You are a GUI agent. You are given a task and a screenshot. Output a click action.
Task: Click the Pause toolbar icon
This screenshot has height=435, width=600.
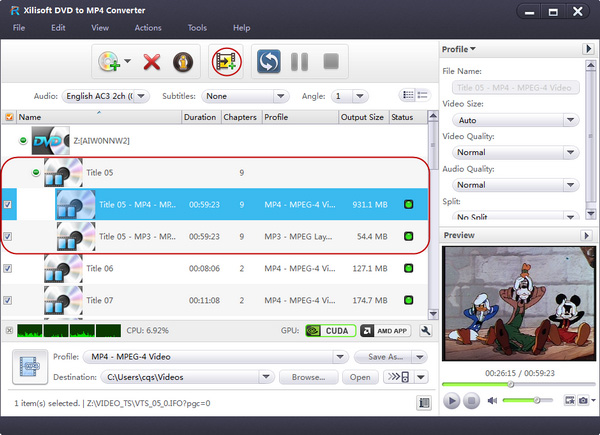point(299,62)
